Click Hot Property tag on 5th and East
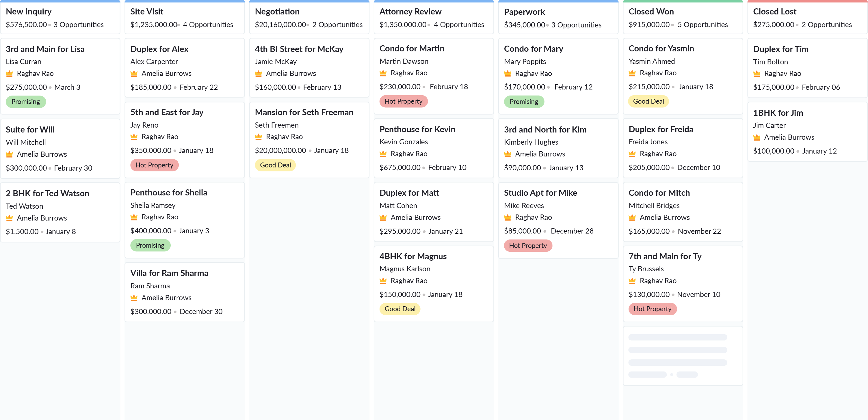 pyautogui.click(x=154, y=165)
